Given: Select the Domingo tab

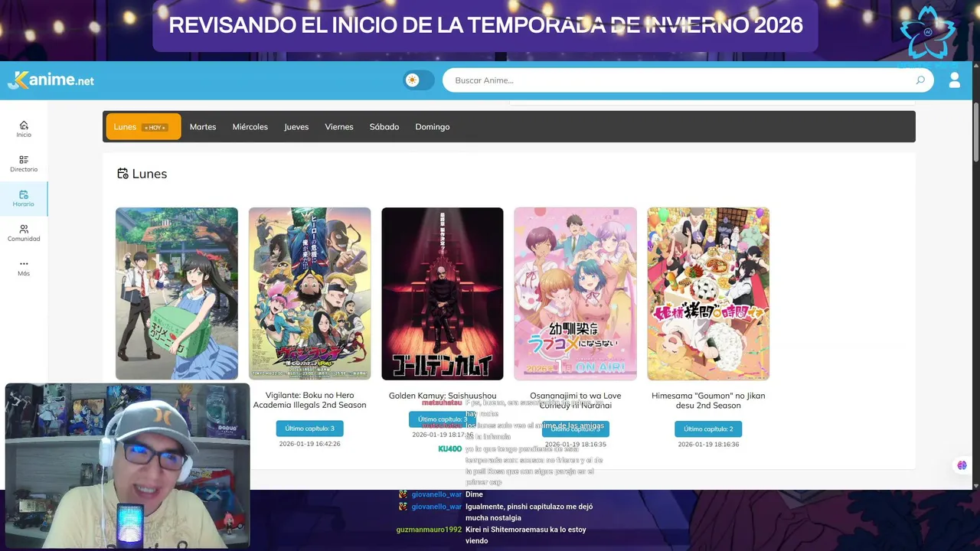Looking at the screenshot, I should coord(433,127).
